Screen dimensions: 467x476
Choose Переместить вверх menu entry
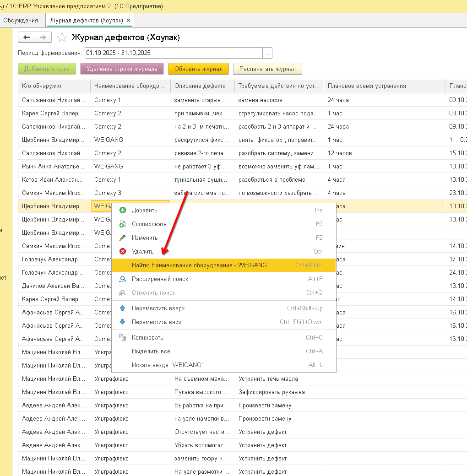[158, 308]
